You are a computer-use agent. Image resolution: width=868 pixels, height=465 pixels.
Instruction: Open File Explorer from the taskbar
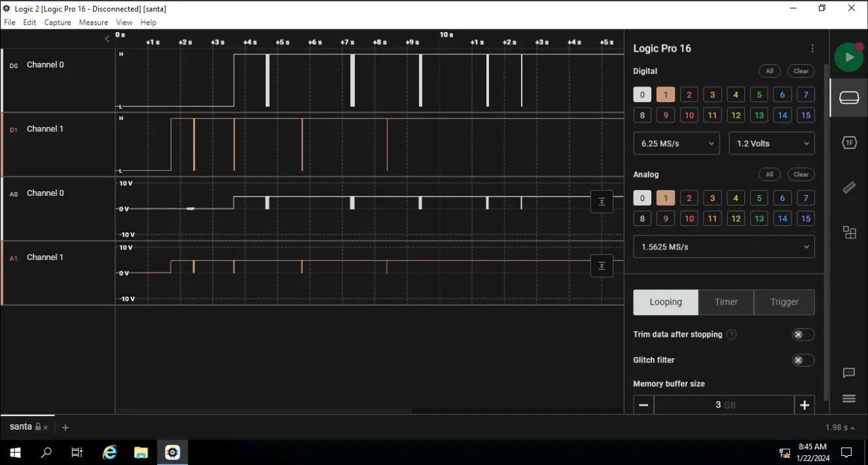click(x=141, y=453)
